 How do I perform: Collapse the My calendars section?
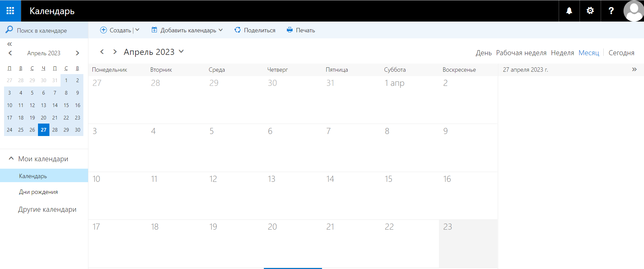11,159
